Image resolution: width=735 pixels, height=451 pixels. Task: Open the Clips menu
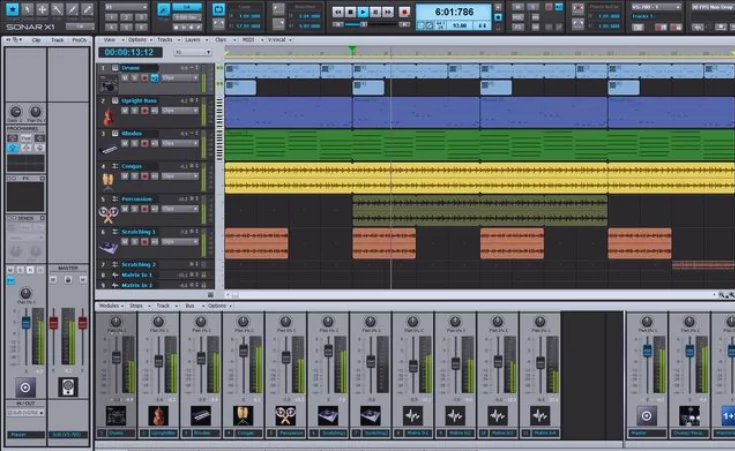pyautogui.click(x=221, y=40)
